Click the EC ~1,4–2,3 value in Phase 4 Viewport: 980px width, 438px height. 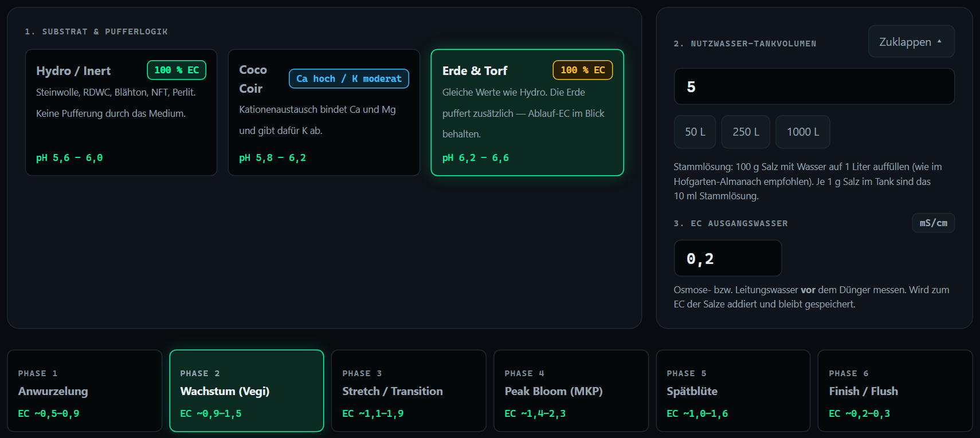(x=535, y=413)
